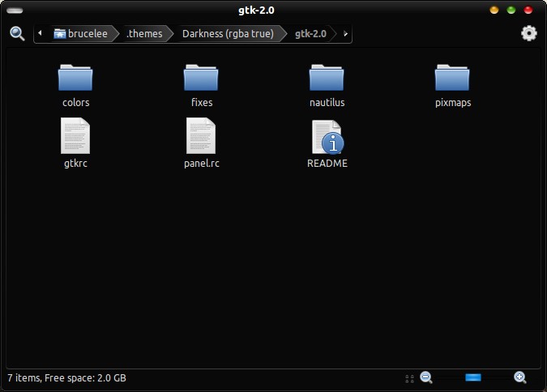Click the status bar grid dots icon
The image size is (547, 392).
click(409, 379)
